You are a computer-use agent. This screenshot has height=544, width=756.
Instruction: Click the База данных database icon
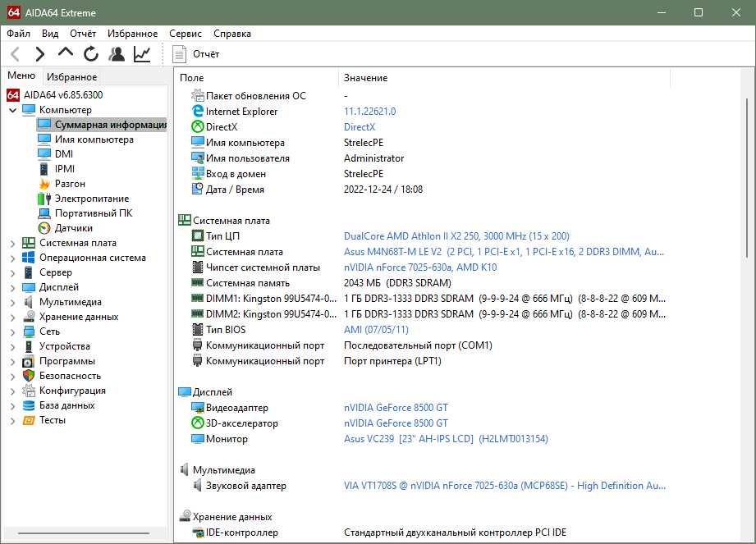pos(29,405)
